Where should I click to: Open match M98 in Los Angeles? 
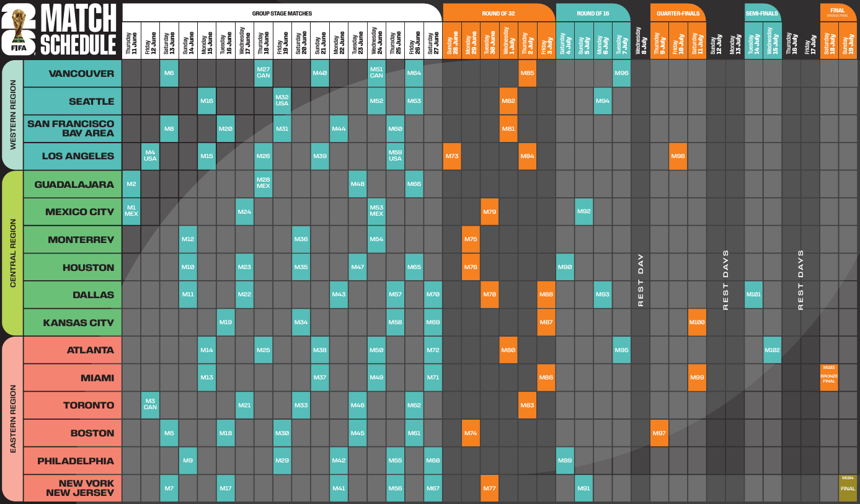(x=678, y=156)
